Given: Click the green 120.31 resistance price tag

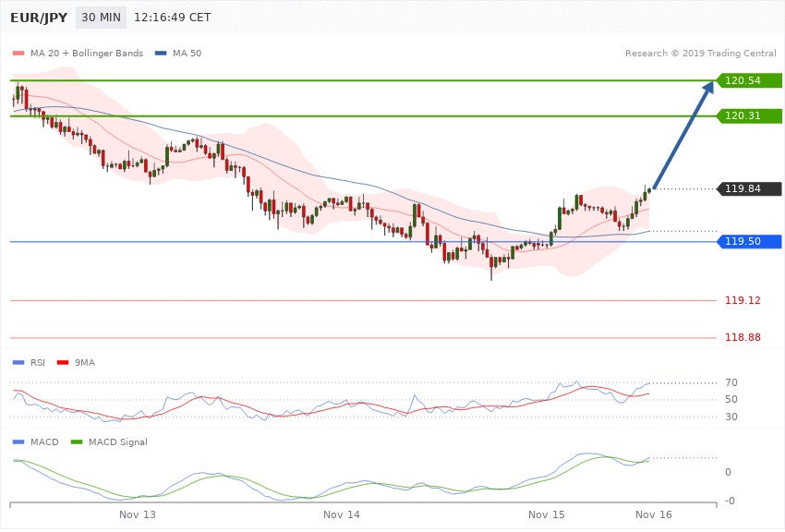Looking at the screenshot, I should [x=749, y=116].
